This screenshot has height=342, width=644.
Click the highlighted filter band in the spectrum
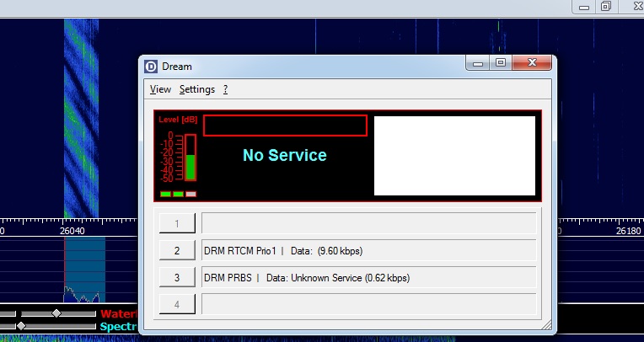coord(84,270)
